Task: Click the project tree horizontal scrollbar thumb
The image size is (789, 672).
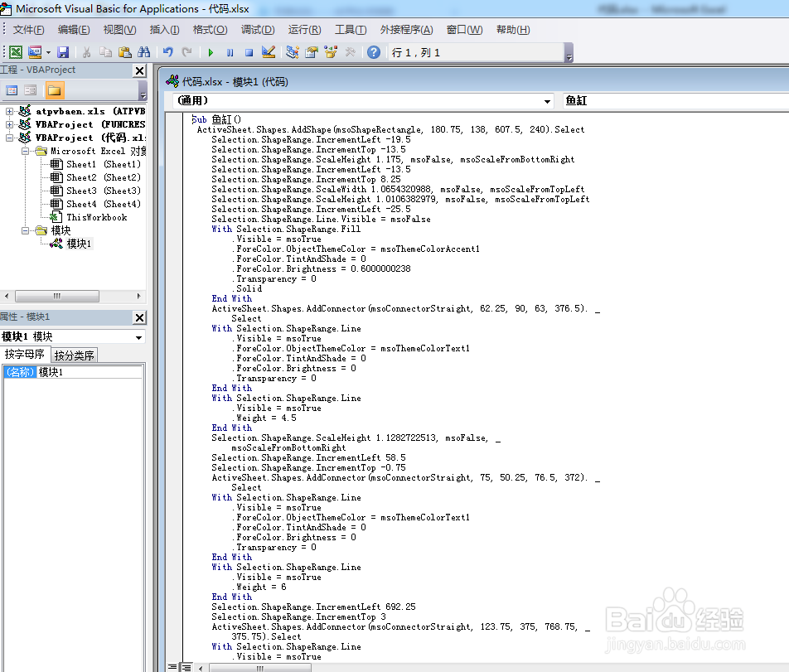Action: (57, 297)
